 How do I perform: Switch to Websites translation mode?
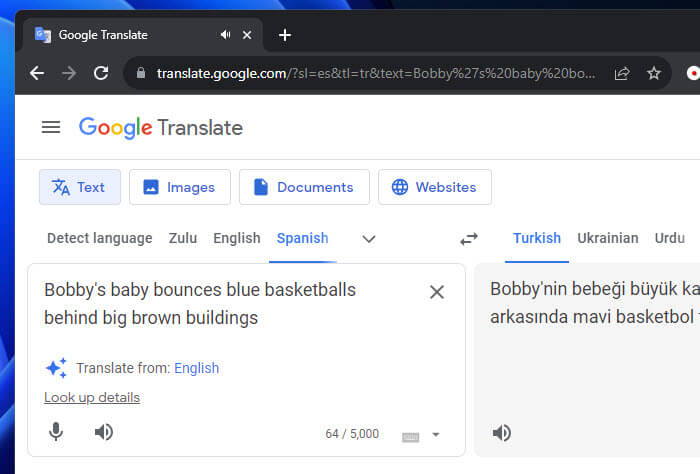435,187
